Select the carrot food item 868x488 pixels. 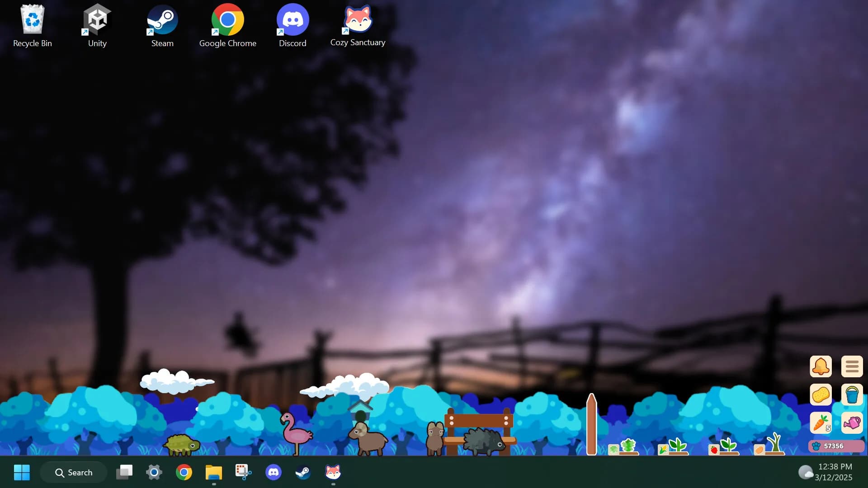[x=821, y=423]
